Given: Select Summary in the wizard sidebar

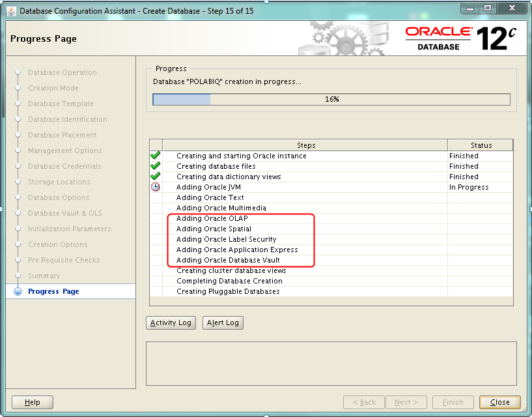Looking at the screenshot, I should [44, 276].
